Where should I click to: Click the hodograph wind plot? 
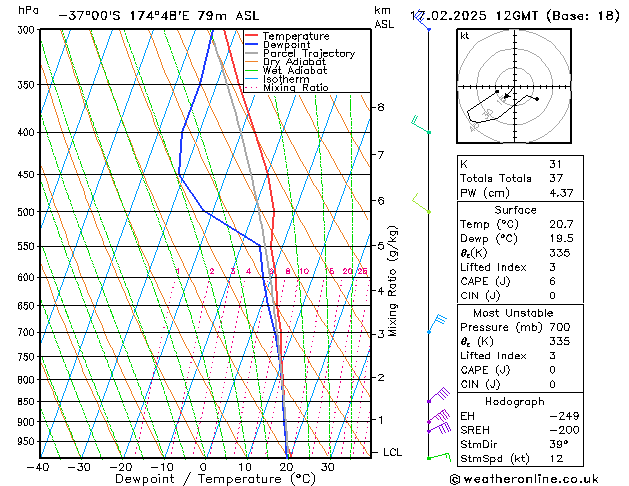(x=514, y=86)
